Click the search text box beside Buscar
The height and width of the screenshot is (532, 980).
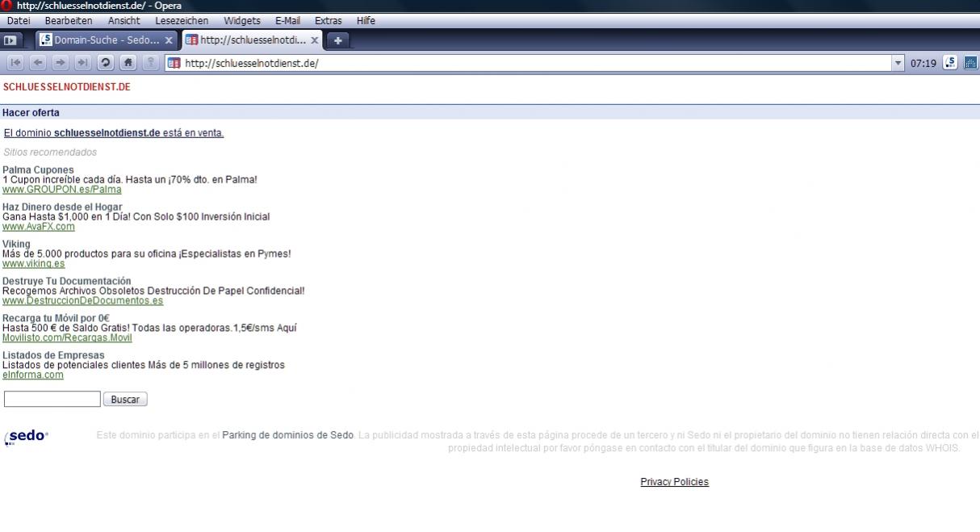click(x=52, y=399)
